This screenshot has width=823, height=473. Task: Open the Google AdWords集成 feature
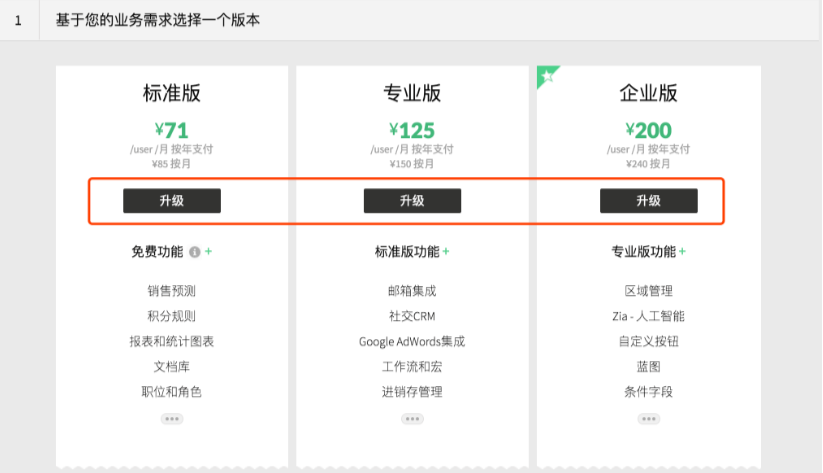pyautogui.click(x=412, y=341)
